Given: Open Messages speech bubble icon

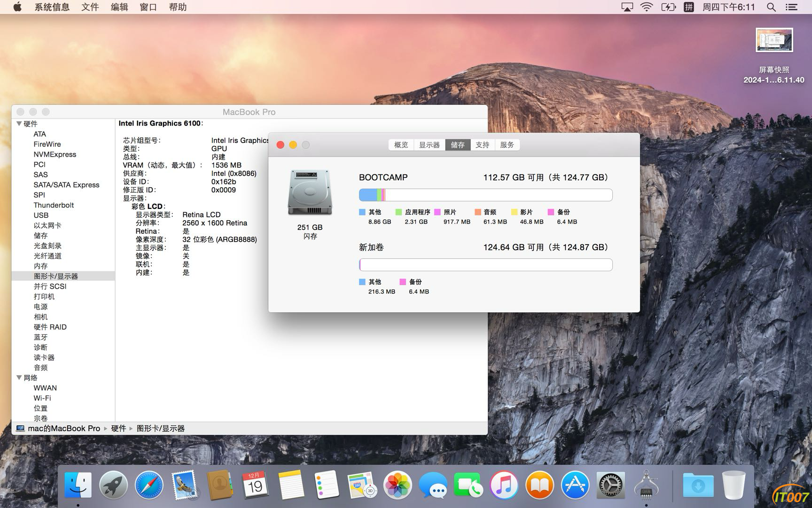Looking at the screenshot, I should pyautogui.click(x=433, y=485).
